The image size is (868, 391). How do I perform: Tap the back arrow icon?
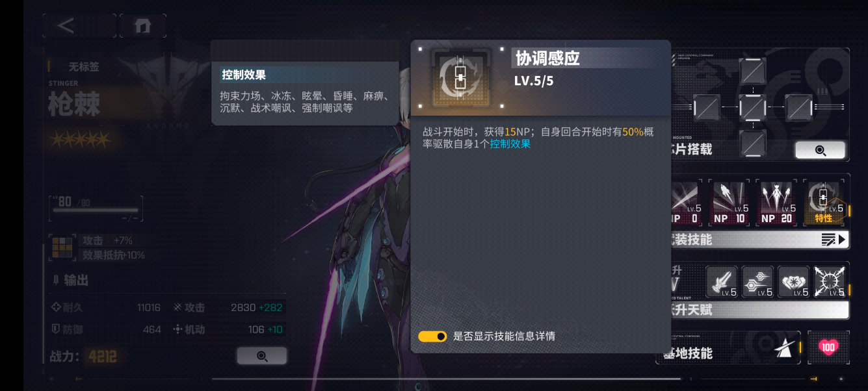coord(66,26)
